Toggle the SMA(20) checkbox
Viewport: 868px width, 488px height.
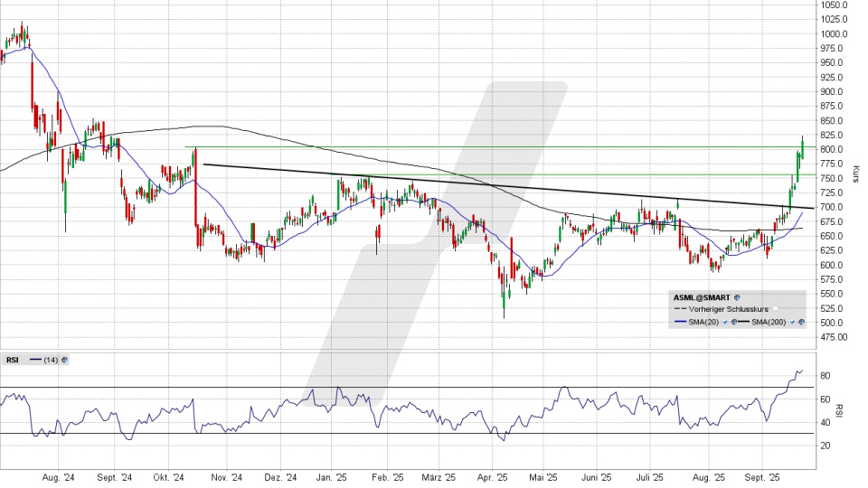point(725,323)
